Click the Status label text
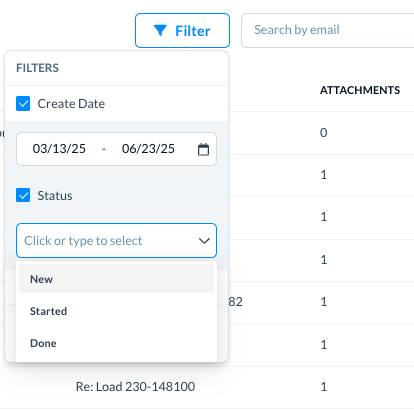The width and height of the screenshot is (414, 410). tap(55, 196)
